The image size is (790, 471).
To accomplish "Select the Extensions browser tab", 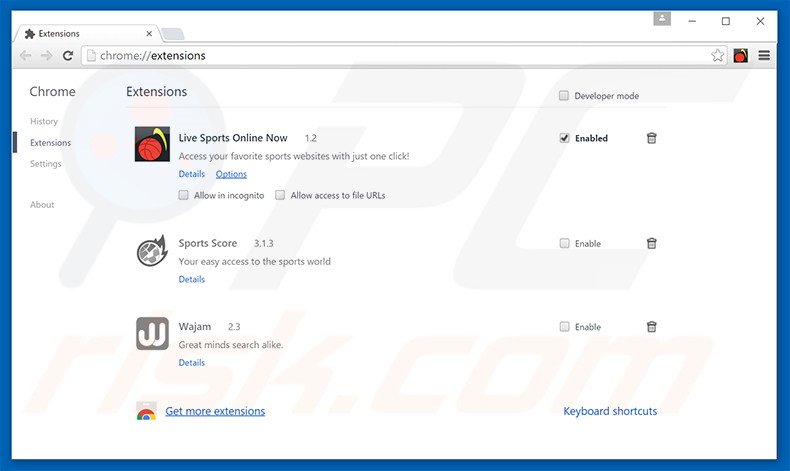I will pyautogui.click(x=87, y=33).
